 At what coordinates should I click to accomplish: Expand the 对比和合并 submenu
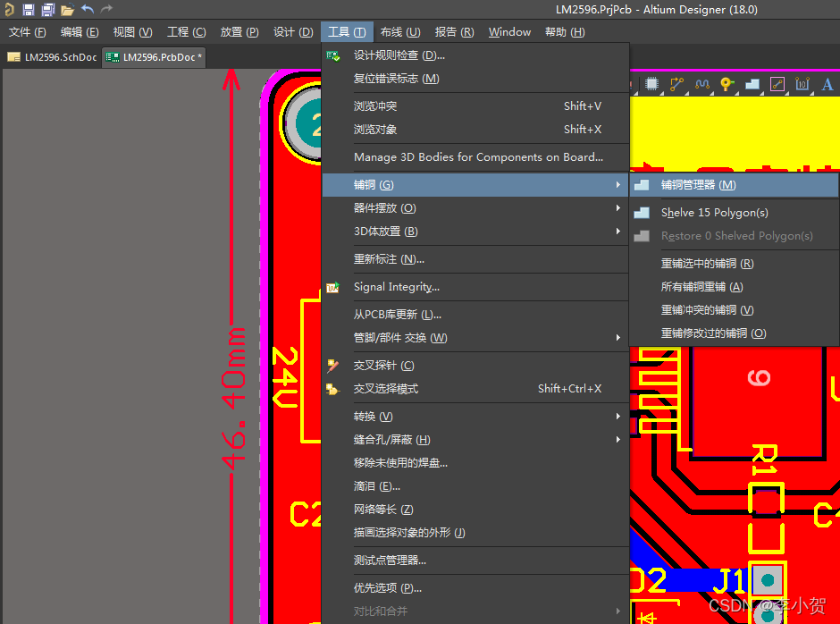pos(475,611)
